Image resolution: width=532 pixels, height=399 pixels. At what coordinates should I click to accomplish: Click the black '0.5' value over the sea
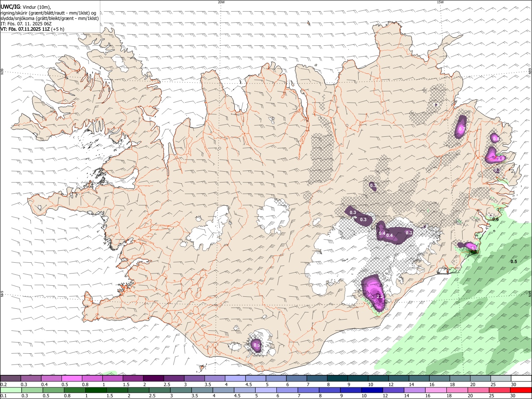[x=514, y=261]
